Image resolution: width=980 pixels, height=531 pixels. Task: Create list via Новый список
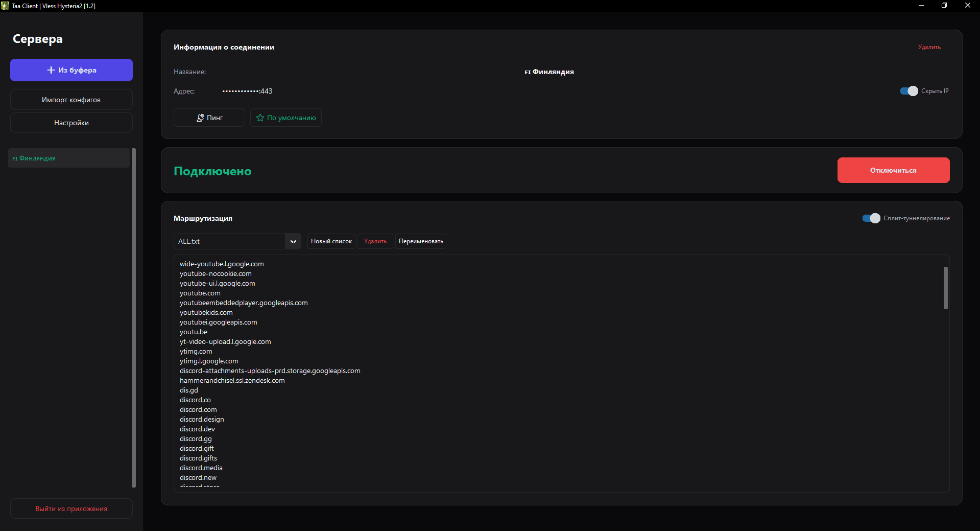click(x=331, y=241)
